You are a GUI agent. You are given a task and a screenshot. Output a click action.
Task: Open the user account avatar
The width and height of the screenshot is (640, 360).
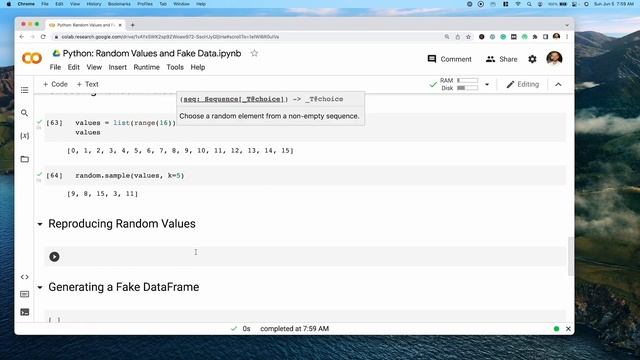554,59
